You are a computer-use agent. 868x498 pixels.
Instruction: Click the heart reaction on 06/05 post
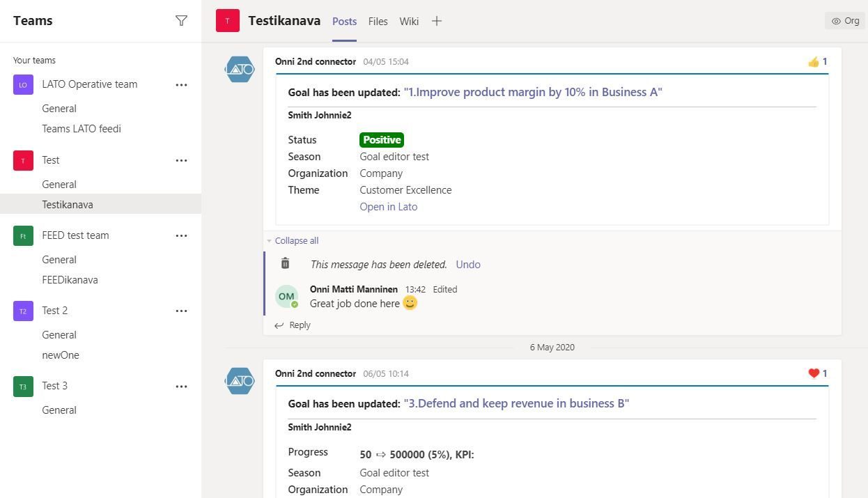click(x=816, y=373)
